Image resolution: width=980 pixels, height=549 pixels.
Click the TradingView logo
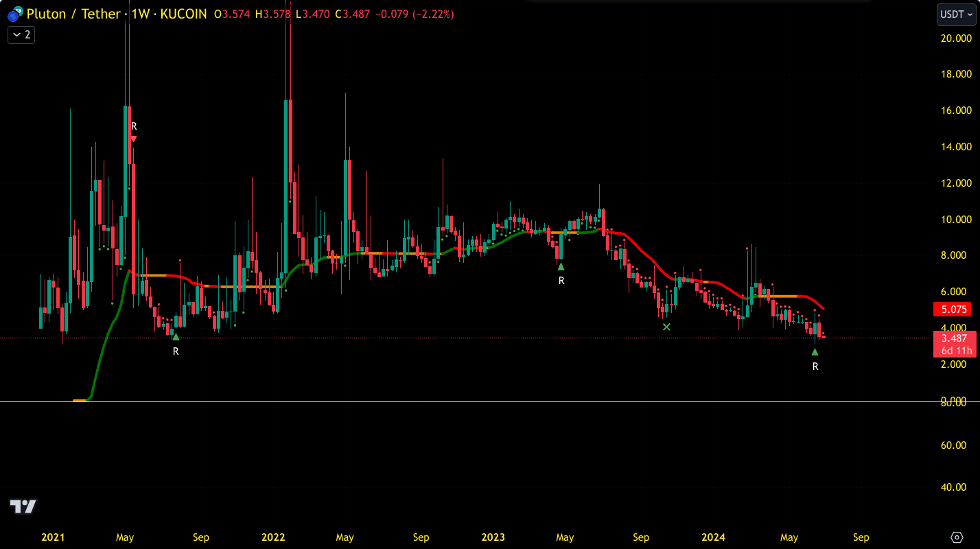pos(23,507)
